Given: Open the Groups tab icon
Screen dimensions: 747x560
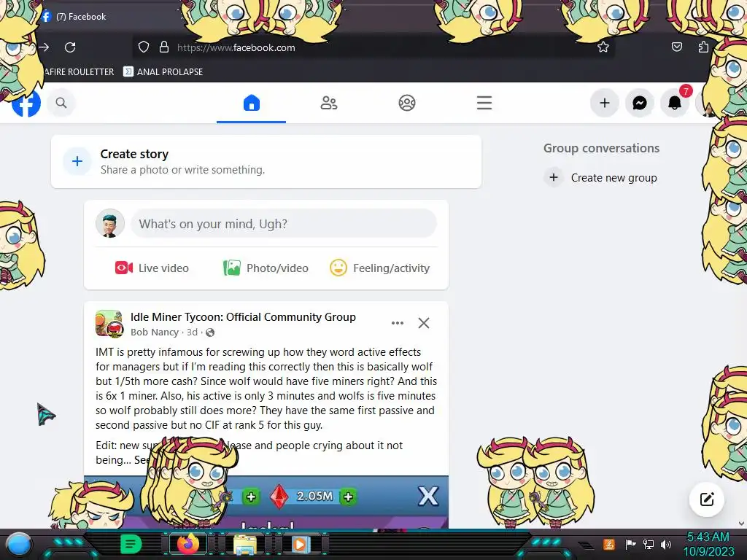Looking at the screenshot, I should (407, 103).
